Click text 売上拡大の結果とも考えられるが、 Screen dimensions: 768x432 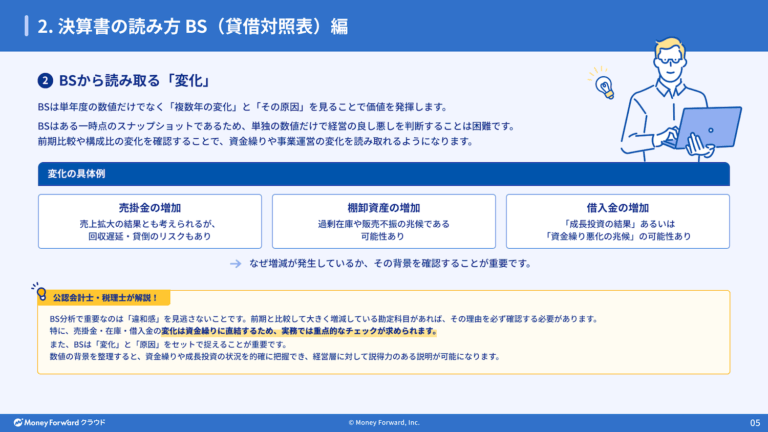point(148,224)
